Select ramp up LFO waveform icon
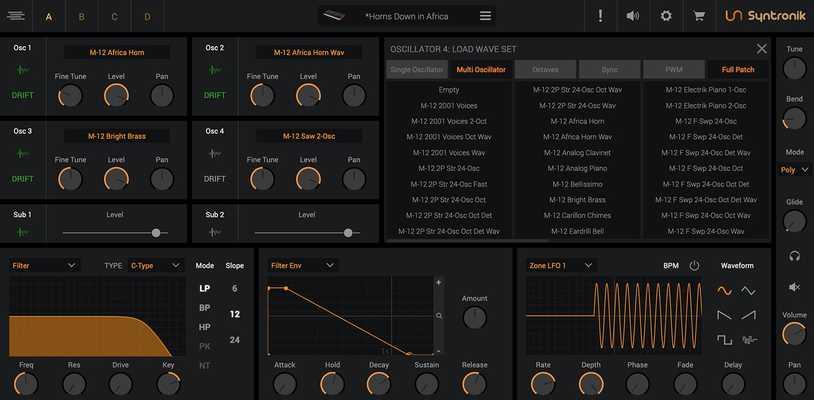 pos(748,315)
